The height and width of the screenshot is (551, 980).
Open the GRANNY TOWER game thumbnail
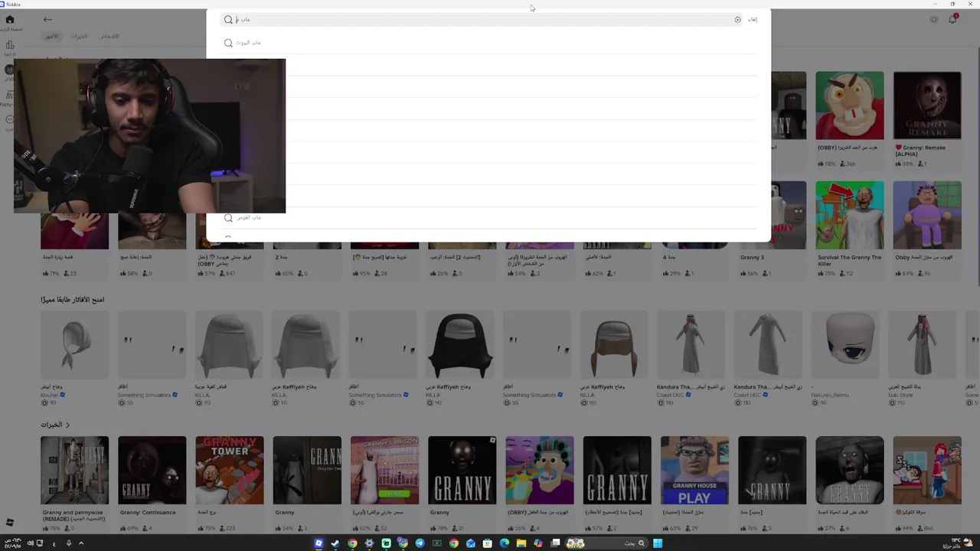pos(230,470)
